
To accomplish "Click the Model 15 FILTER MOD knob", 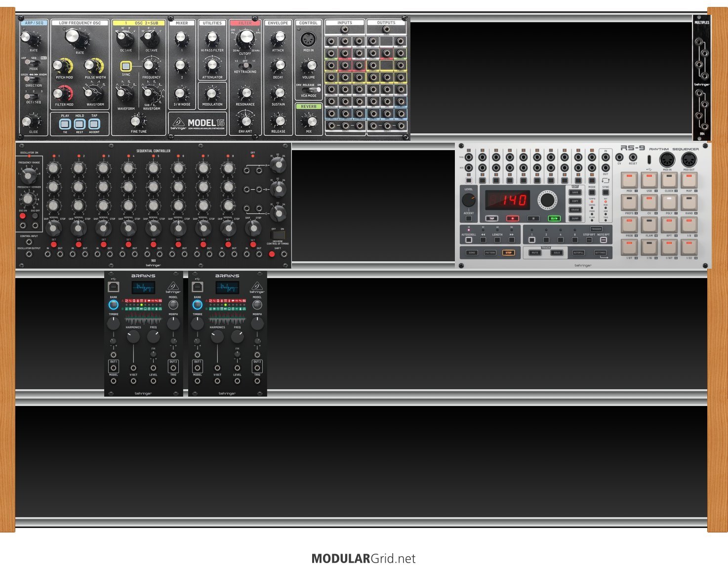I will tap(61, 93).
